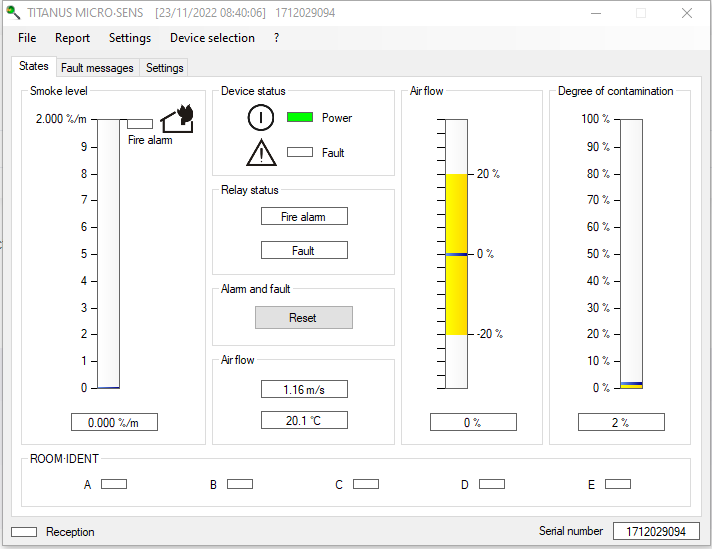Click the Power label text
The height and width of the screenshot is (549, 712).
click(337, 118)
